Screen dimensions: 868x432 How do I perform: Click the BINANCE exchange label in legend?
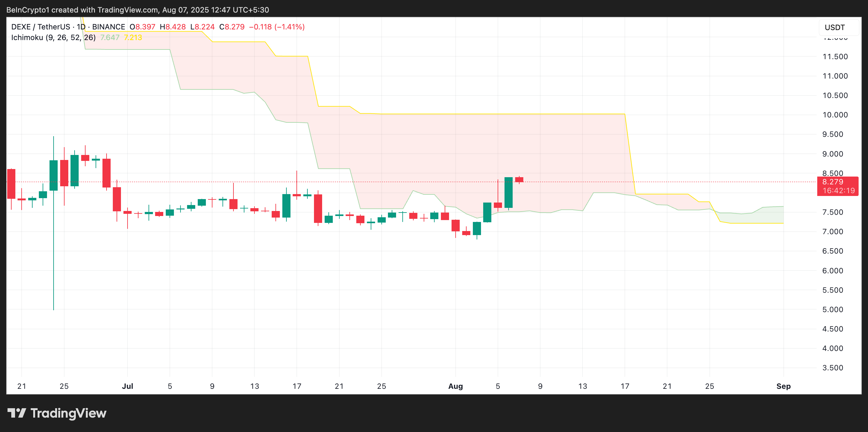pyautogui.click(x=108, y=27)
